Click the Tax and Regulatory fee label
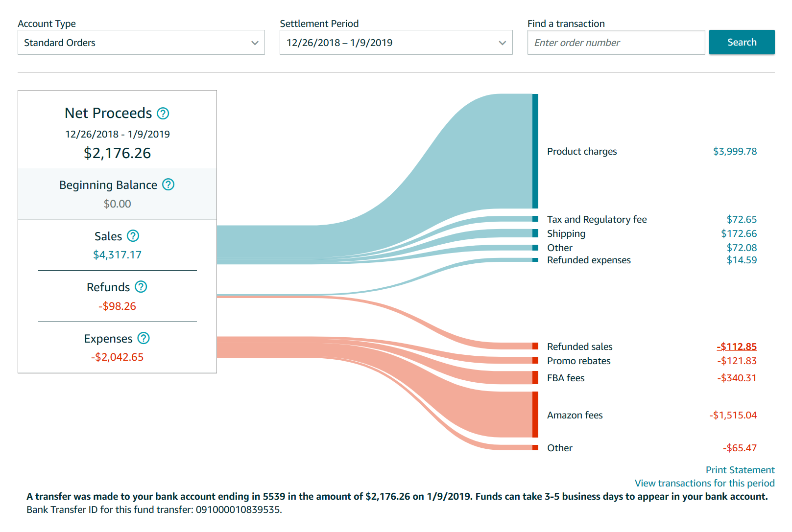This screenshot has width=792, height=532. coord(597,219)
